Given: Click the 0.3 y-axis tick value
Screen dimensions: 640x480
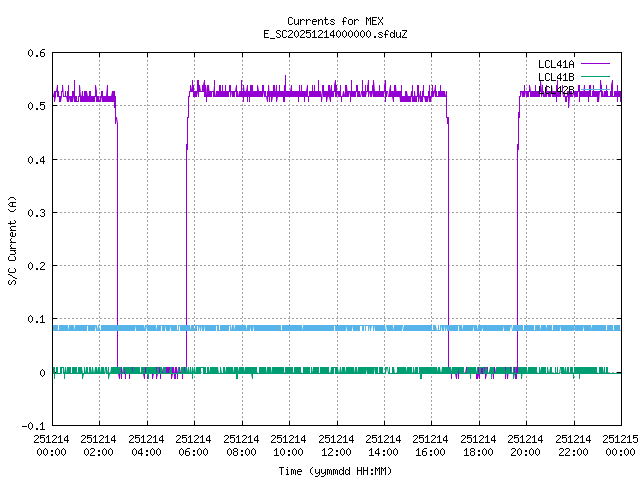Looking at the screenshot, I should click(x=36, y=213).
